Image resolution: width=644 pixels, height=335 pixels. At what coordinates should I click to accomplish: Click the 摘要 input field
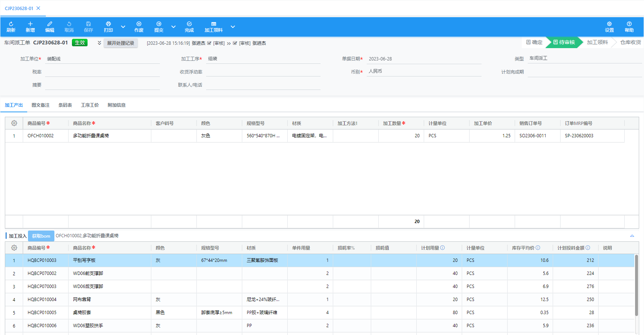click(x=102, y=85)
